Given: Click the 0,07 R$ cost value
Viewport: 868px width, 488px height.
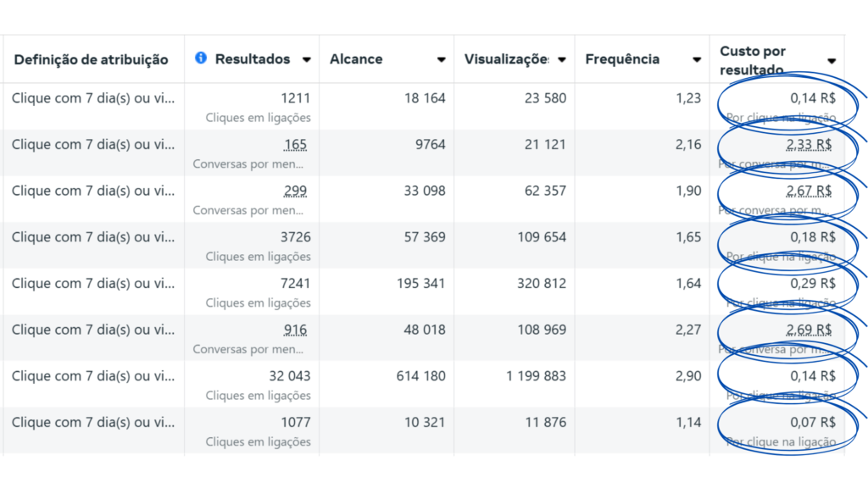Looking at the screenshot, I should [813, 423].
